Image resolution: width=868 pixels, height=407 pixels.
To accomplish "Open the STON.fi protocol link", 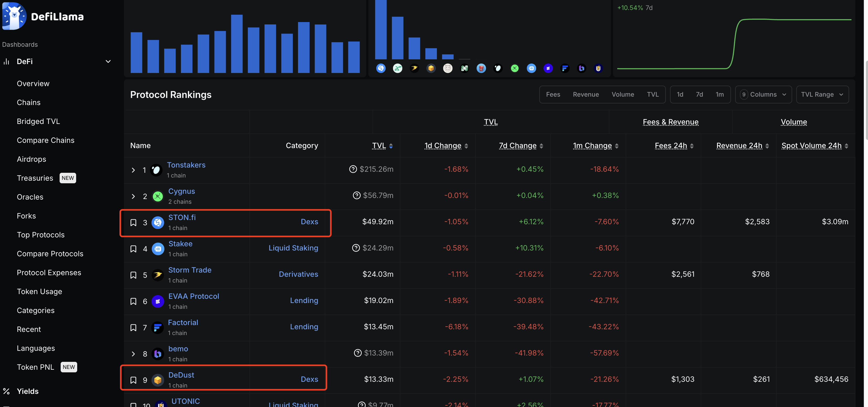I will 182,218.
